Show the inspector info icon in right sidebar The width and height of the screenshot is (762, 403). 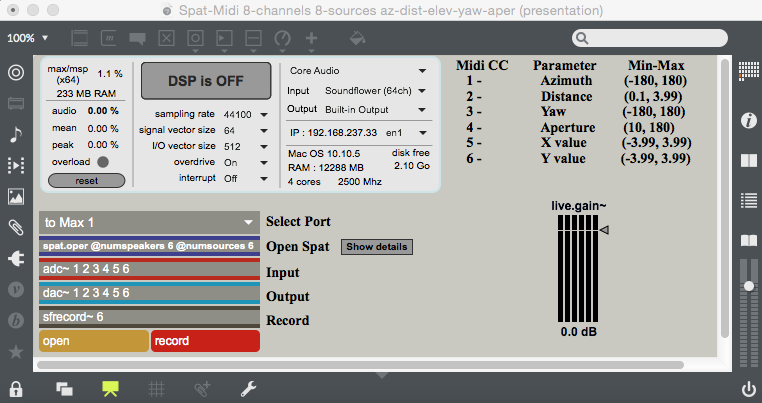747,120
